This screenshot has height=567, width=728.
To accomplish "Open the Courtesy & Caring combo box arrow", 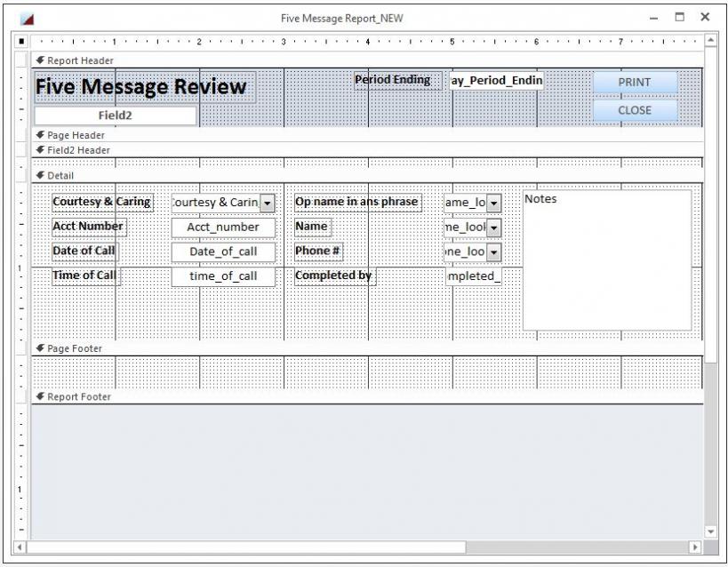I will 268,204.
